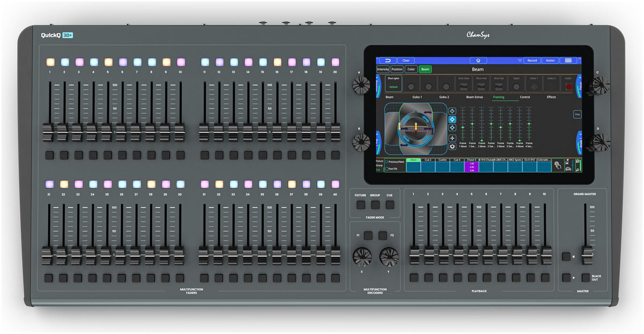
Task: Push encoder A beside the touchscreen
Action: (x=361, y=85)
